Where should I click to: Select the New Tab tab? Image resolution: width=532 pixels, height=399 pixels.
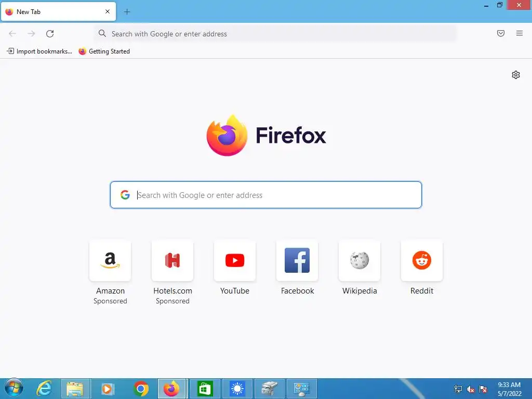(58, 11)
